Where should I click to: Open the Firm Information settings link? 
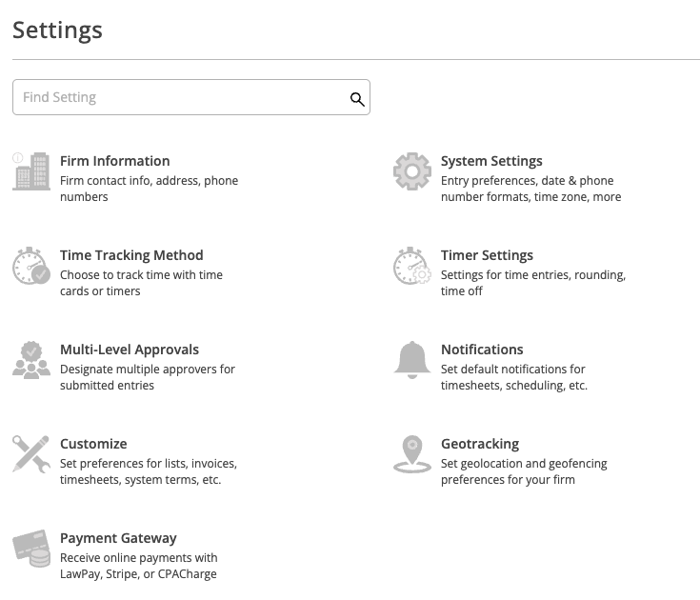tap(114, 161)
